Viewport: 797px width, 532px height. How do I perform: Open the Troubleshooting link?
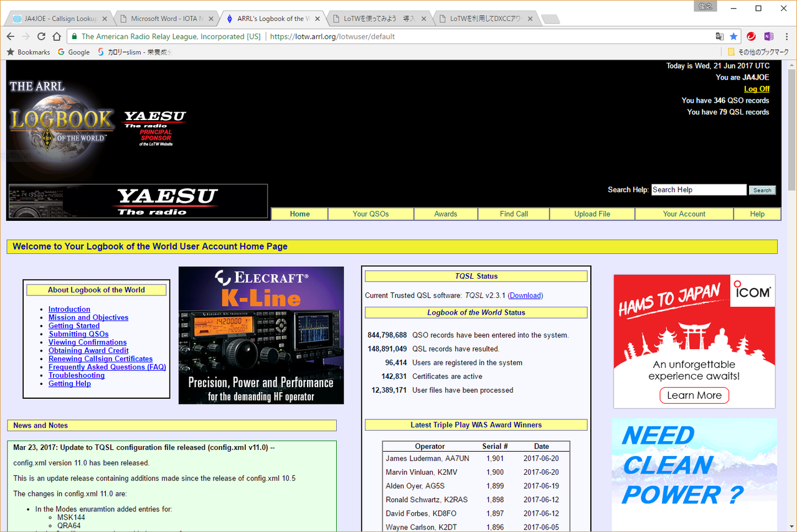coord(77,376)
